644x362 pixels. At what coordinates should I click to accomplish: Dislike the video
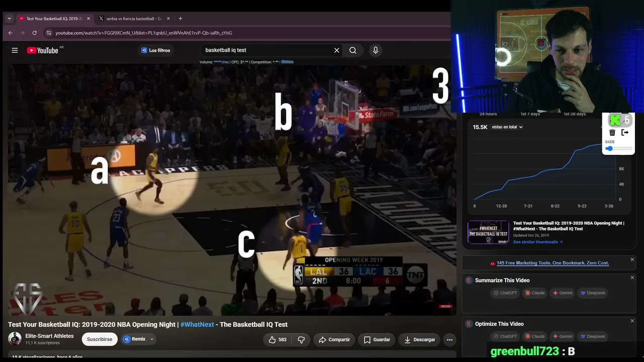(301, 339)
